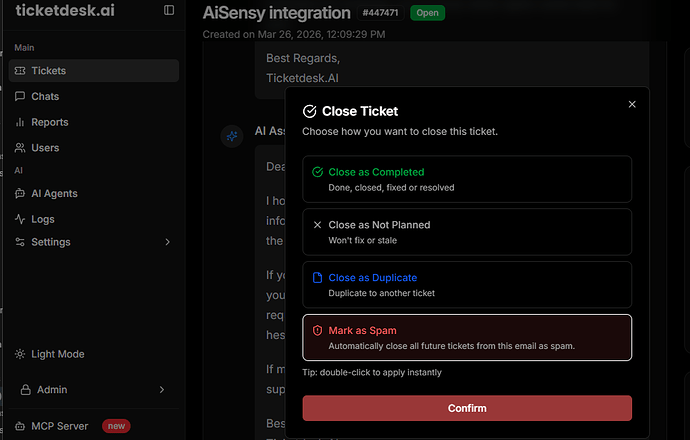Select Close as Not Planned option
Screen dimensions: 690x440
pos(467,232)
